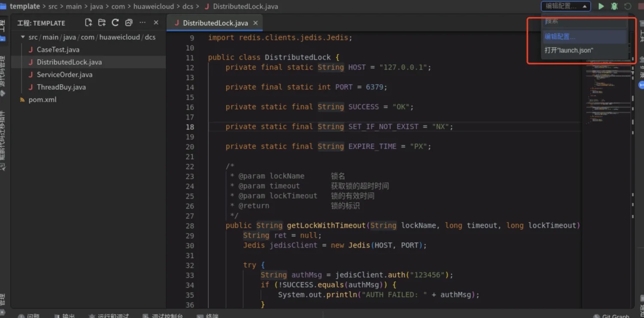Click the com breadcrumb segment
The width and height of the screenshot is (644, 318).
pyautogui.click(x=118, y=6)
